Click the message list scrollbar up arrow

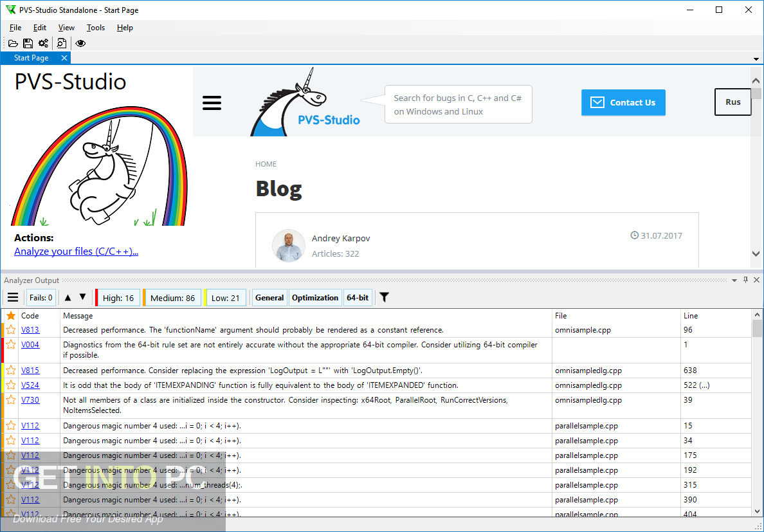click(x=757, y=315)
